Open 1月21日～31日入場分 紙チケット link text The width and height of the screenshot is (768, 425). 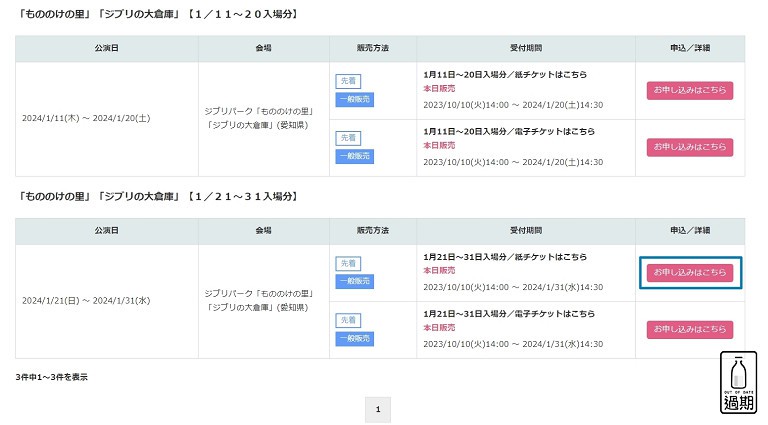click(x=505, y=257)
